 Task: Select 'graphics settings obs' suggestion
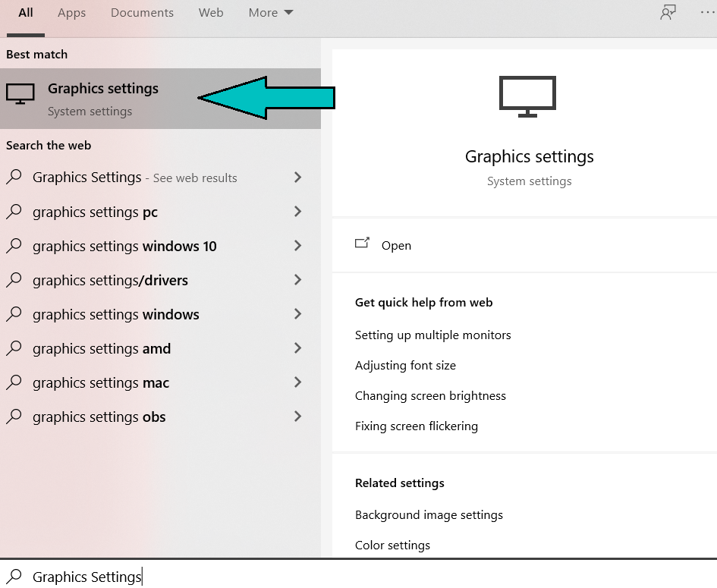[x=160, y=417]
